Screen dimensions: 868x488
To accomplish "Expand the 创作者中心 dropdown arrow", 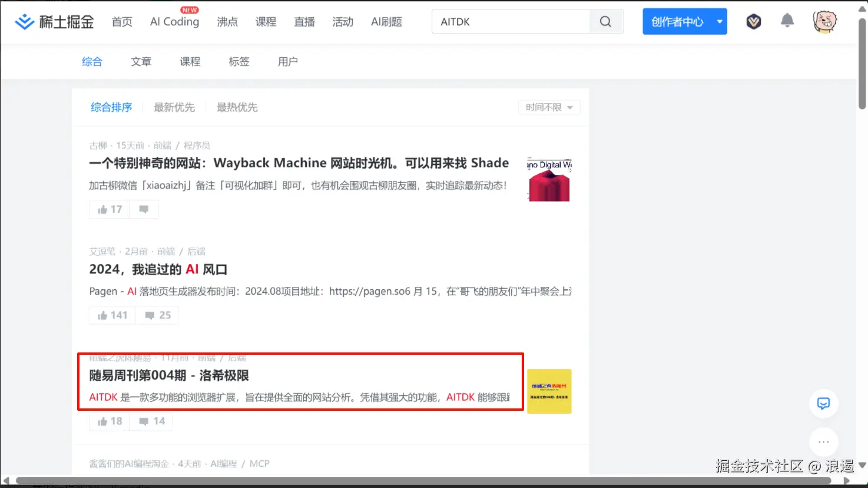I will pos(720,22).
